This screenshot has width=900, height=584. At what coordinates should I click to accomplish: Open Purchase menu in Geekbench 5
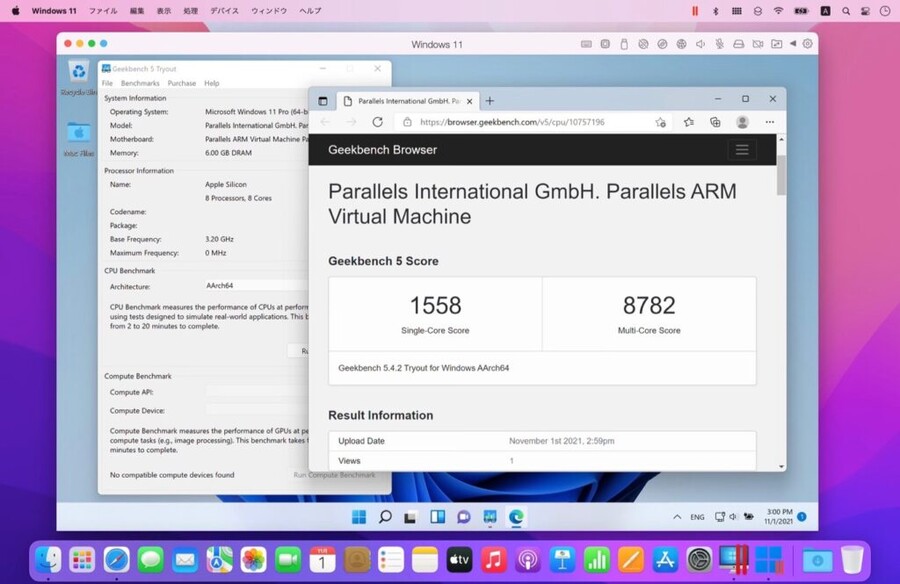[x=181, y=83]
